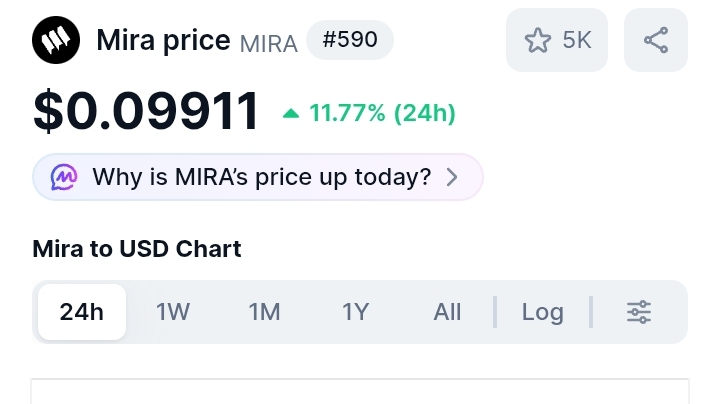The height and width of the screenshot is (404, 720).
Task: Switch chart to the 1M range
Action: pos(264,312)
